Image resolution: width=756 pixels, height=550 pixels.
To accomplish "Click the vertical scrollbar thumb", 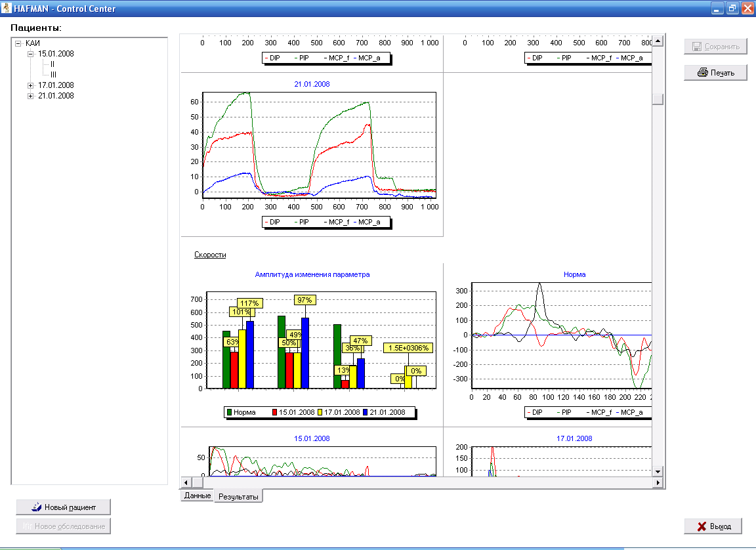I will tap(658, 99).
